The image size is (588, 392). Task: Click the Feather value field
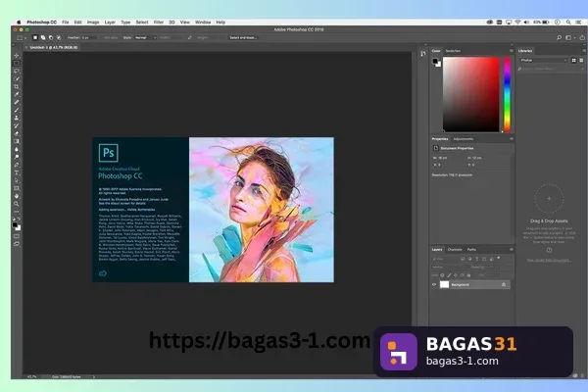tap(88, 37)
